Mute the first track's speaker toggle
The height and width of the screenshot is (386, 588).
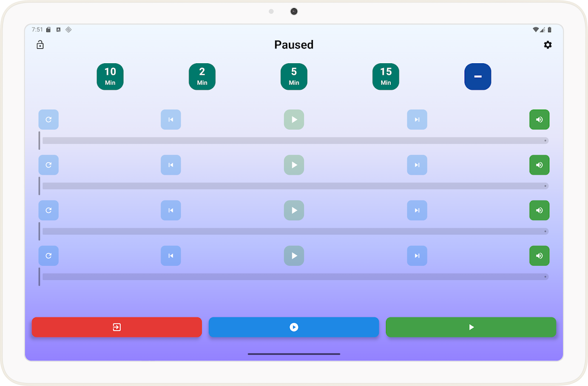coord(539,120)
